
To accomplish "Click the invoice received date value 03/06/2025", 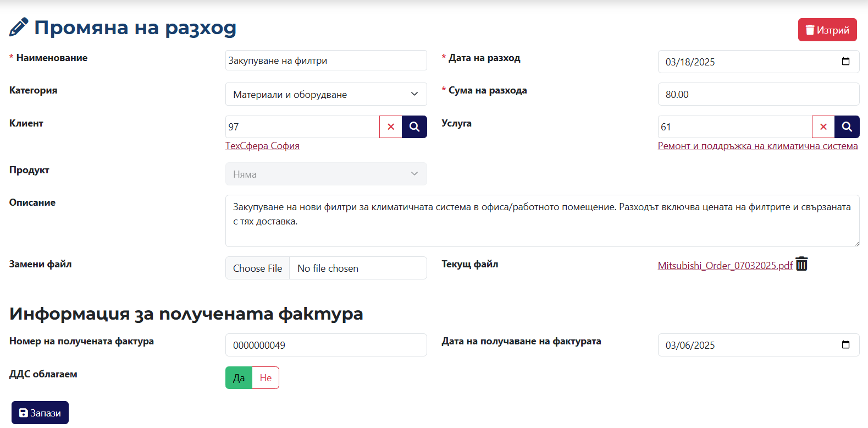I will (x=690, y=345).
